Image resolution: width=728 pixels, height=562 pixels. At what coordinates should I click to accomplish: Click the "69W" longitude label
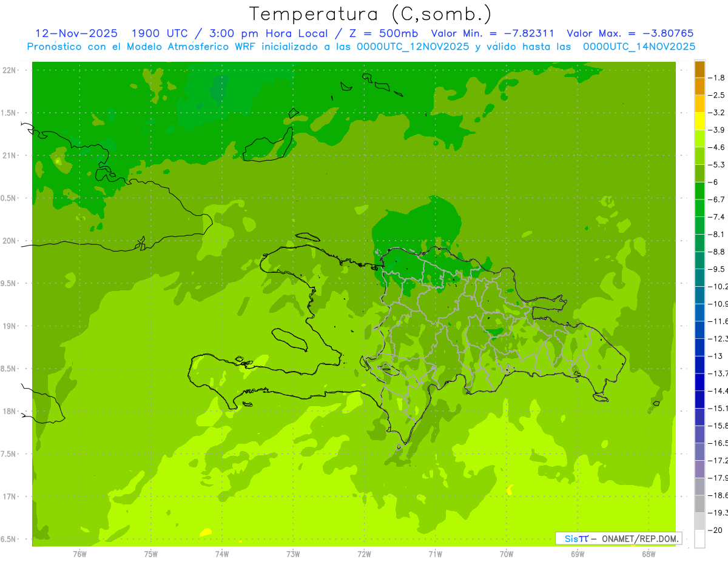(578, 554)
